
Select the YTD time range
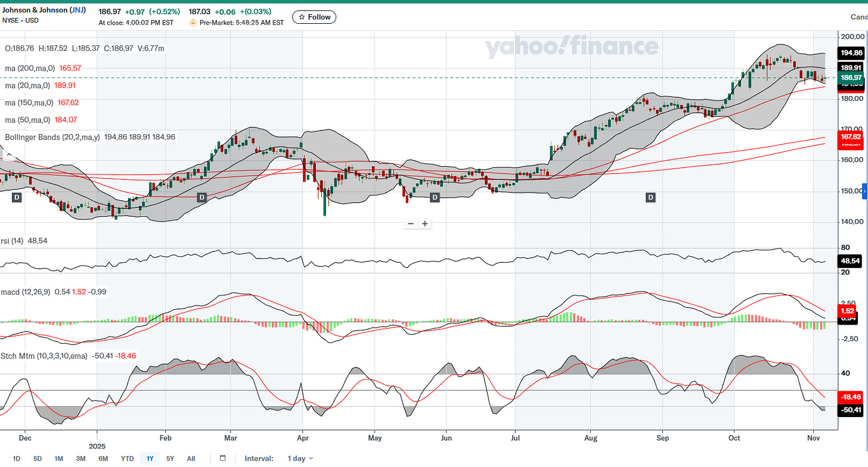tap(127, 459)
